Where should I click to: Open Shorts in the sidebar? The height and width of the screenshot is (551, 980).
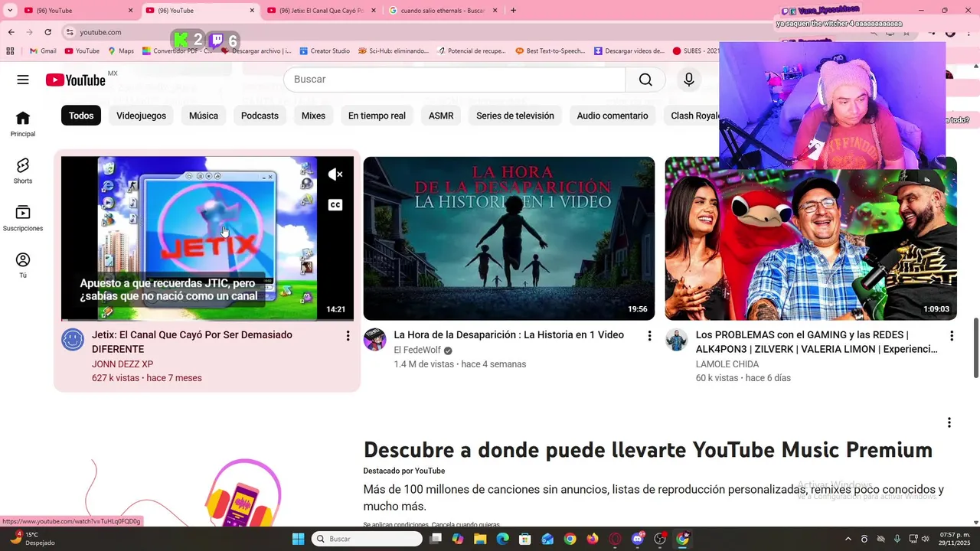[23, 171]
